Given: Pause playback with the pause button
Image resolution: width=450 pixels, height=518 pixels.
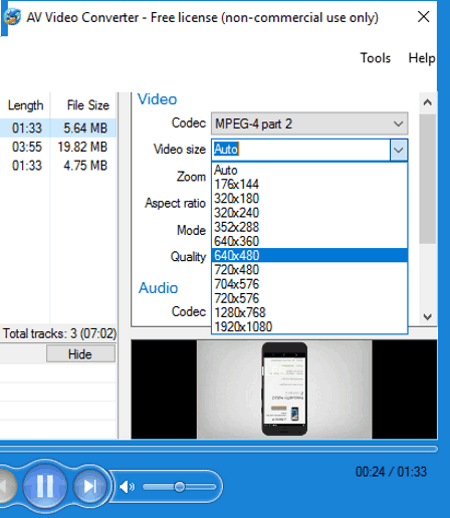Looking at the screenshot, I should point(45,486).
